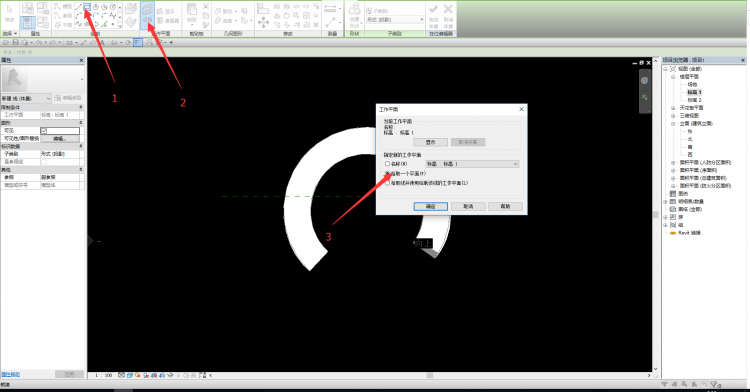
Task: Open the Properties help link
Action: coord(11,374)
